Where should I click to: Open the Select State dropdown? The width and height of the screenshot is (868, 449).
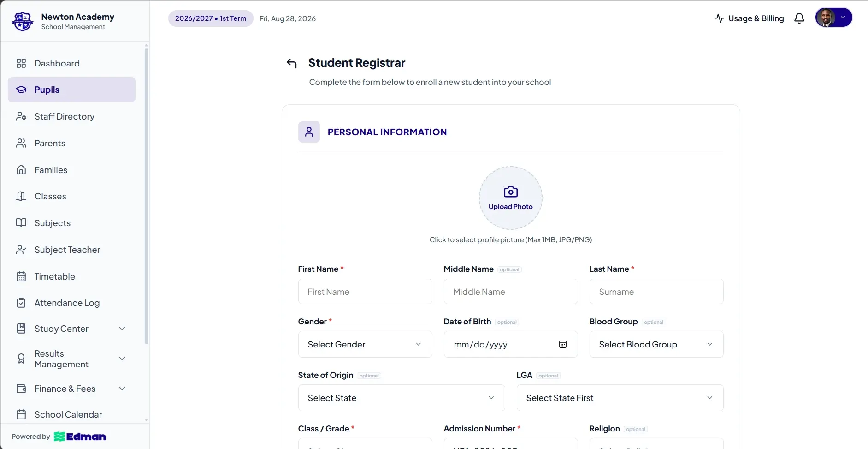click(402, 398)
